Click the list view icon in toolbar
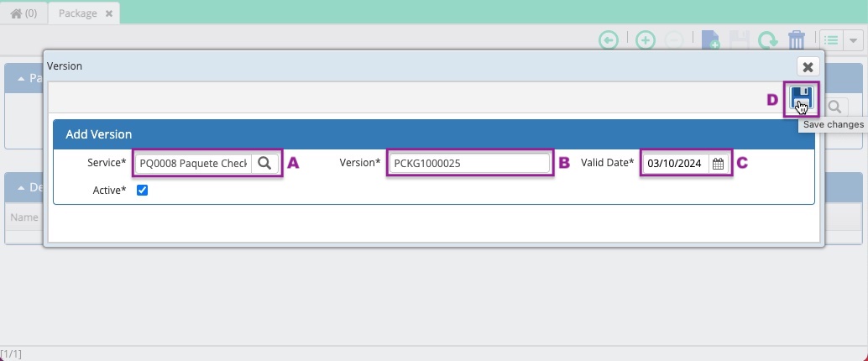 point(831,40)
